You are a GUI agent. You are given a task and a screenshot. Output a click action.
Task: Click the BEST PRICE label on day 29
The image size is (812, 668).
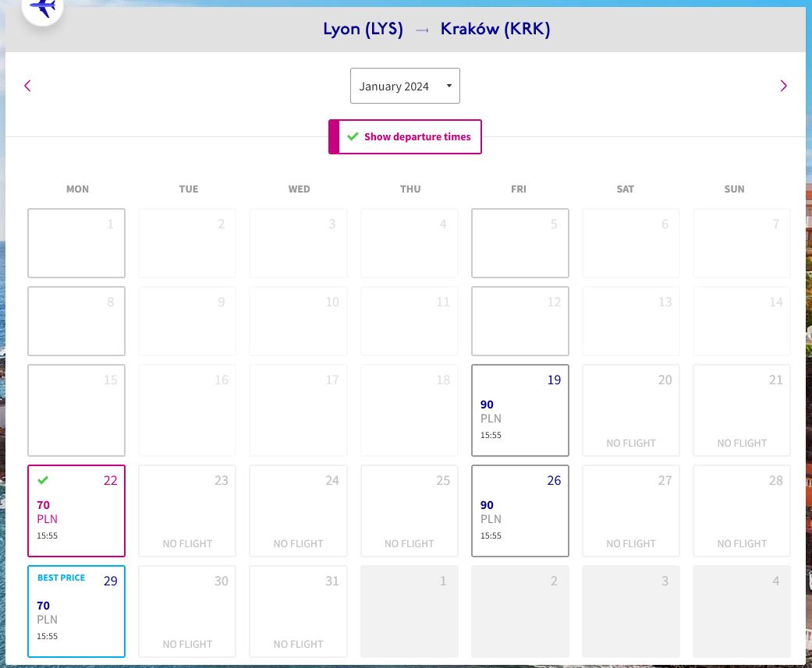tap(61, 578)
